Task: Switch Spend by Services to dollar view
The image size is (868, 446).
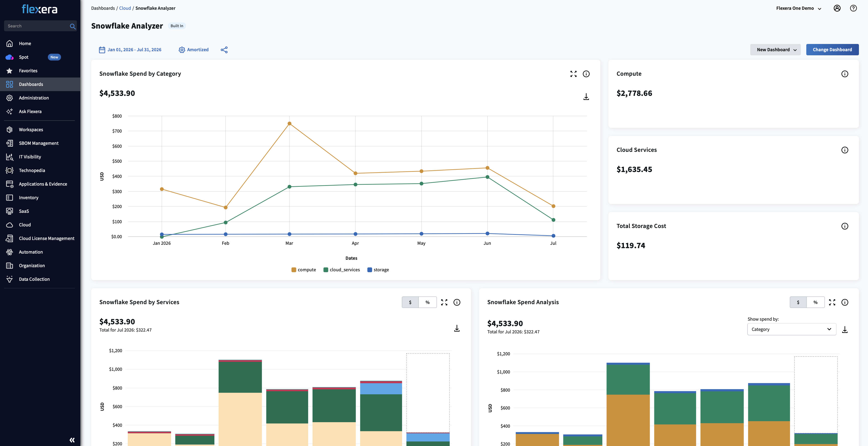Action: coord(410,302)
